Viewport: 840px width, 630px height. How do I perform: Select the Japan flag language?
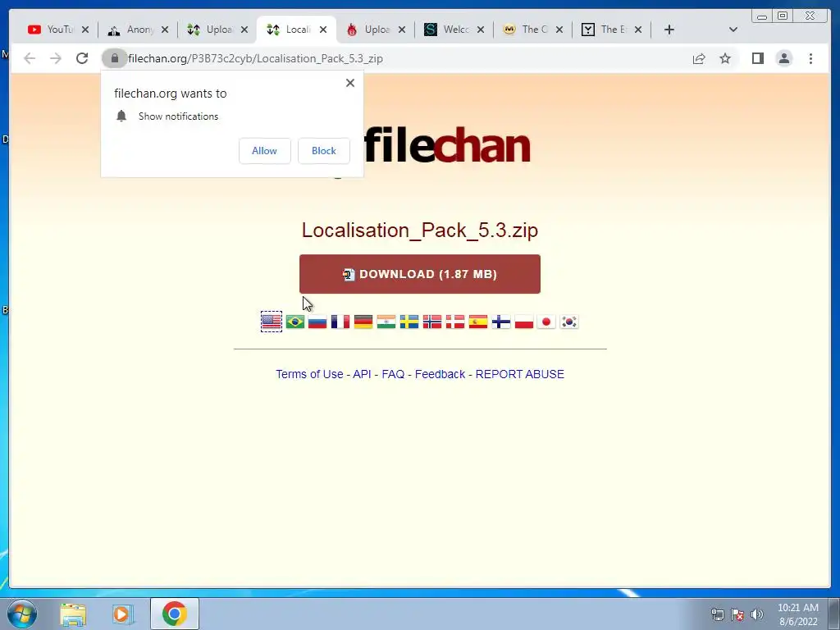pyautogui.click(x=546, y=322)
